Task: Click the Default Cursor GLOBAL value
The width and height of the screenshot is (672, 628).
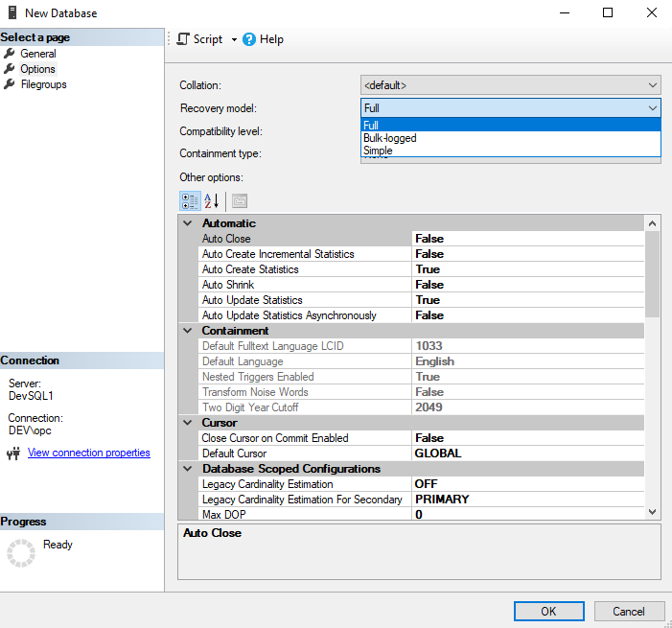Action: pyautogui.click(x=528, y=454)
